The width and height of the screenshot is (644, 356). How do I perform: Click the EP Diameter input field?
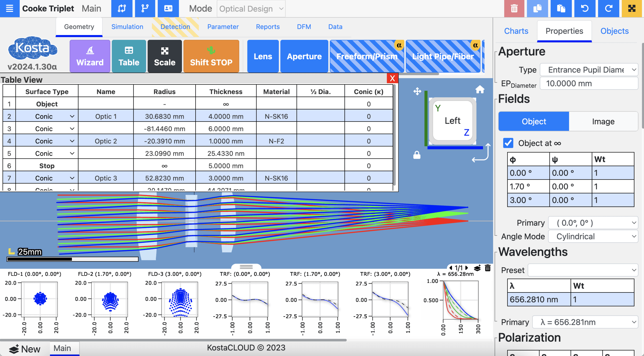pos(589,84)
